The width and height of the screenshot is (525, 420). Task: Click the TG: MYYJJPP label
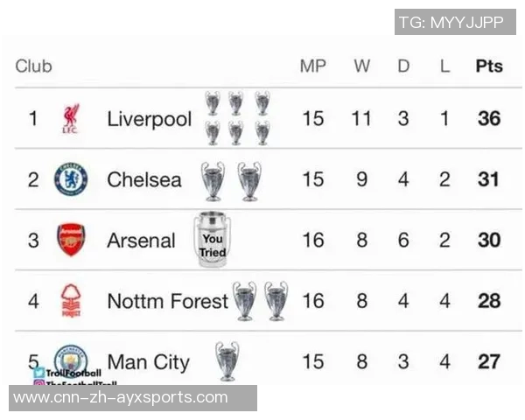454,22
